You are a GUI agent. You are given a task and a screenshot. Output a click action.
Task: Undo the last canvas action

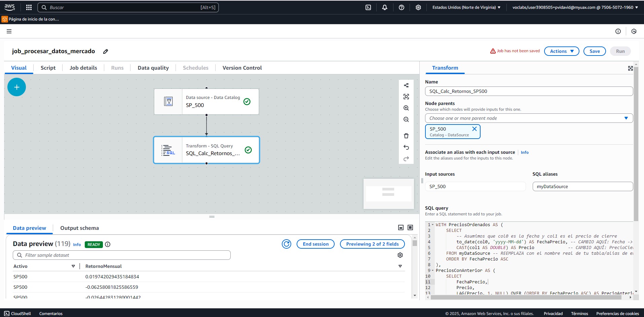click(x=406, y=147)
